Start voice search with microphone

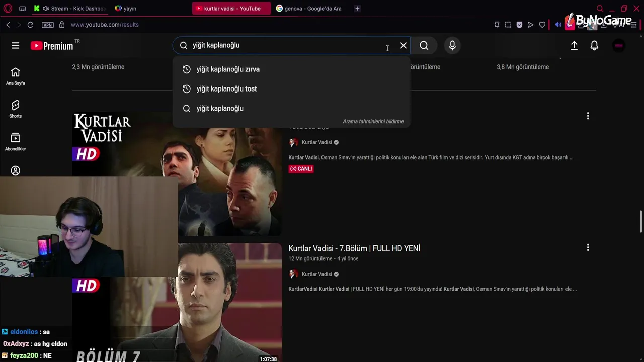click(452, 46)
